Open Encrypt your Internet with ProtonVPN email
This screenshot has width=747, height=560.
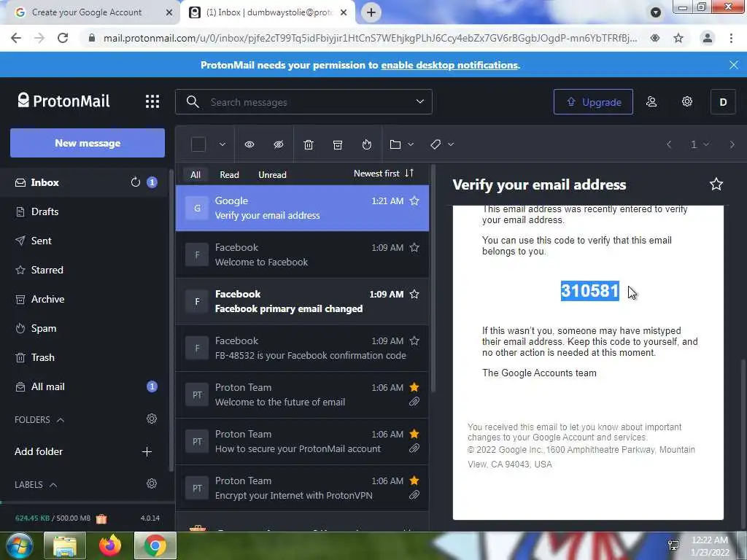tap(302, 488)
